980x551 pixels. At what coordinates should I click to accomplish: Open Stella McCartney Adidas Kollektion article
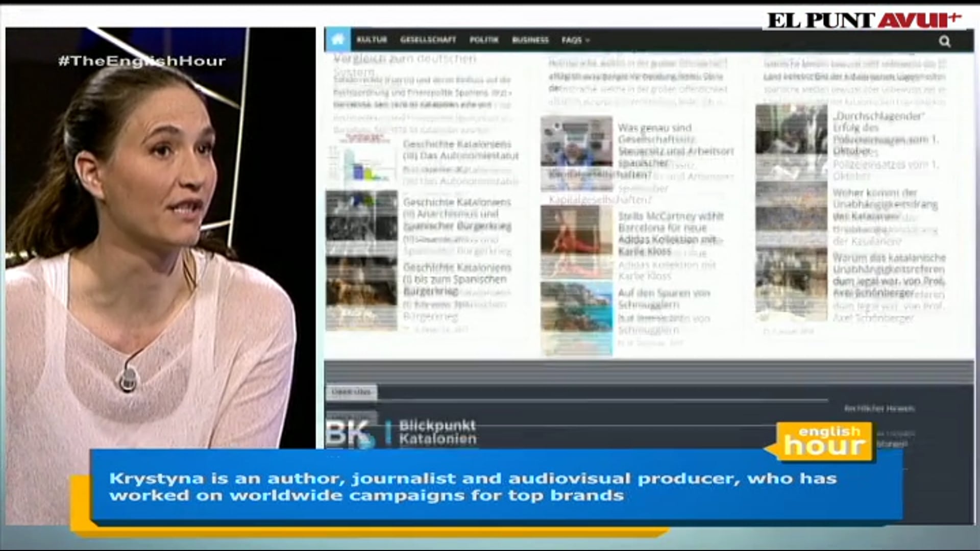[671, 234]
